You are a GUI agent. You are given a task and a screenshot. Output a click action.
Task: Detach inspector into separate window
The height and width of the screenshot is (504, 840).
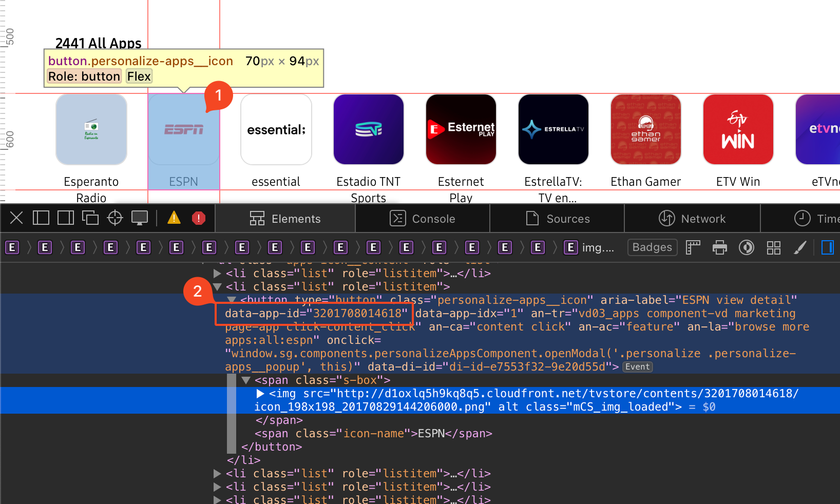point(90,218)
